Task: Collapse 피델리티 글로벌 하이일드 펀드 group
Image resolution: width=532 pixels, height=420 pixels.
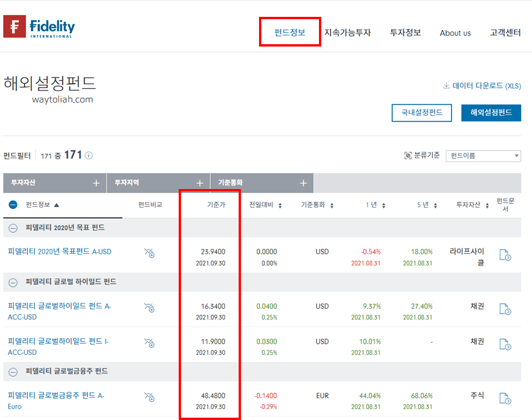Action: tap(13, 282)
